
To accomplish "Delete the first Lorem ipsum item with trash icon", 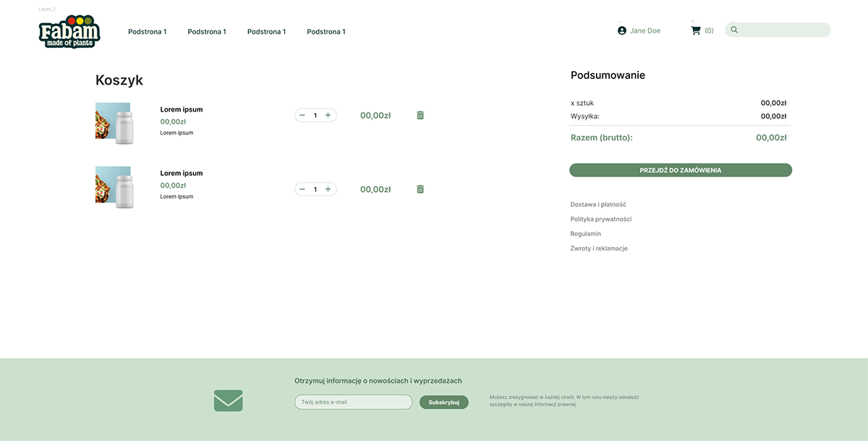I will (x=420, y=114).
